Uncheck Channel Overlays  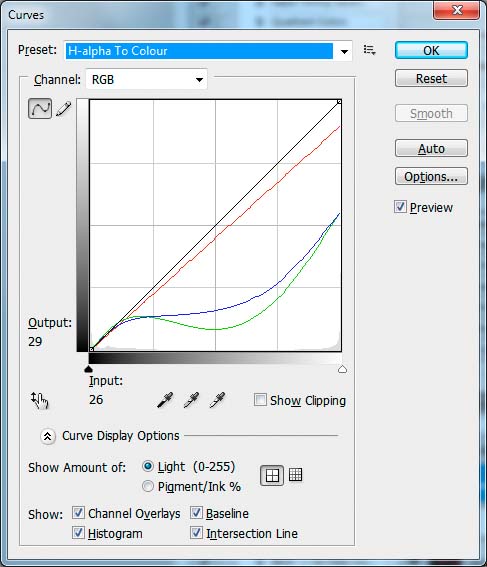(78, 513)
